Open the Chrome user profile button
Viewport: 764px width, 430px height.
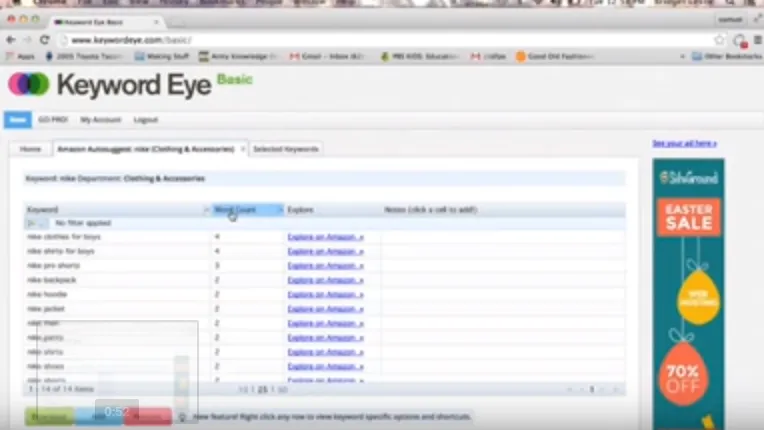click(x=730, y=19)
